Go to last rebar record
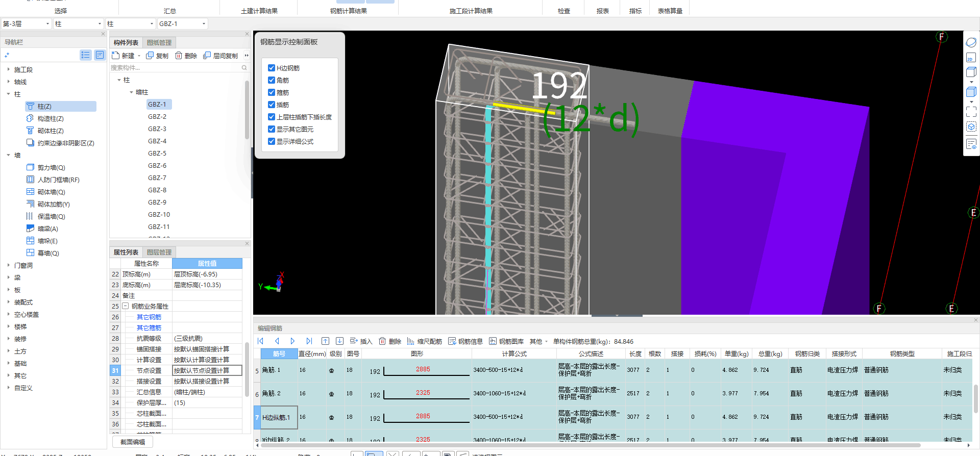This screenshot has height=456, width=980. coord(309,341)
